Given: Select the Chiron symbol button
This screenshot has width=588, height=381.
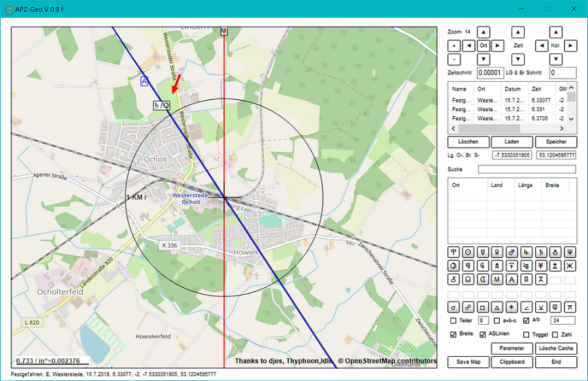Looking at the screenshot, I should coord(453,279).
